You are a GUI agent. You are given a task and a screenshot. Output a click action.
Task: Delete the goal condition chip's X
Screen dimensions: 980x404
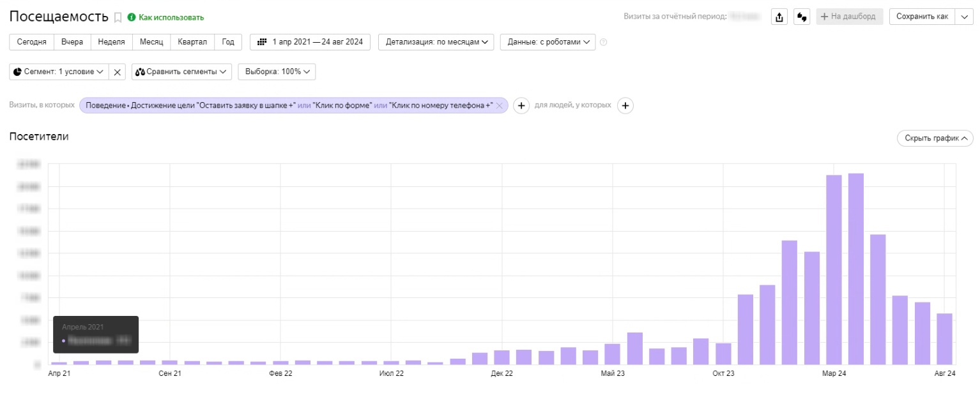point(500,106)
